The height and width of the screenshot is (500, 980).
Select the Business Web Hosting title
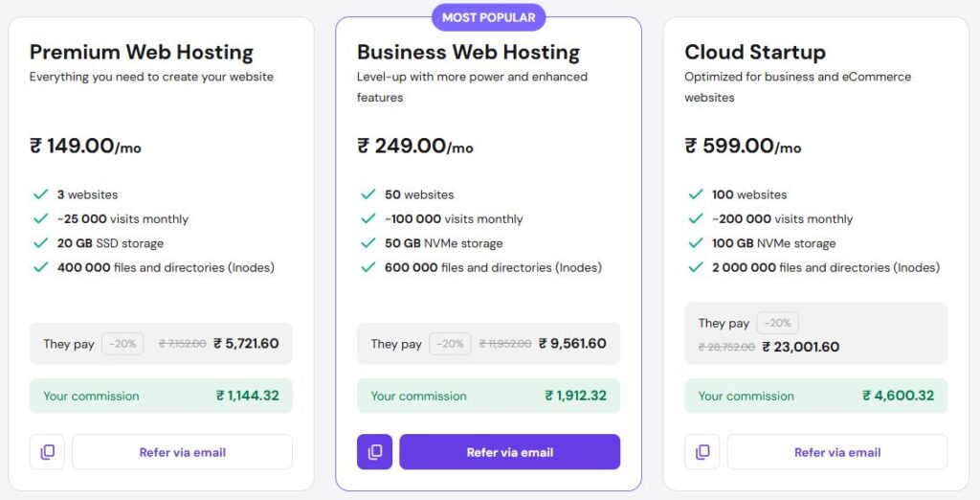pyautogui.click(x=468, y=52)
